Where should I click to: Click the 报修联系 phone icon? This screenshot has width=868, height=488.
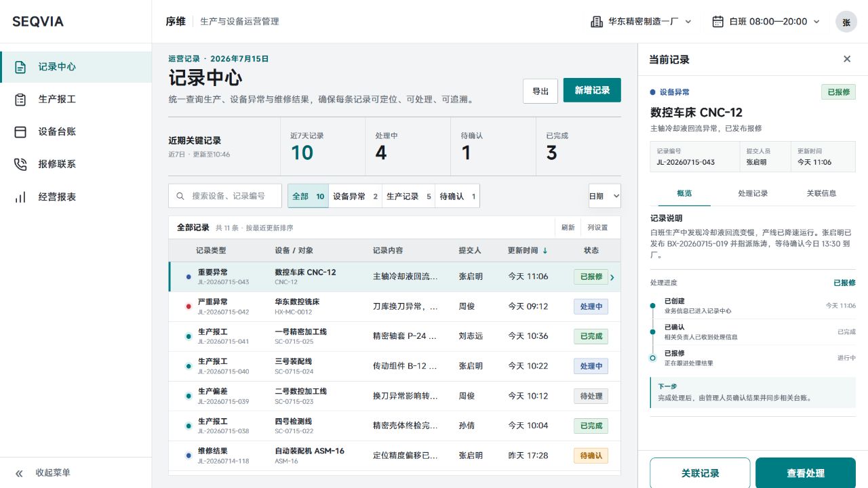20,165
